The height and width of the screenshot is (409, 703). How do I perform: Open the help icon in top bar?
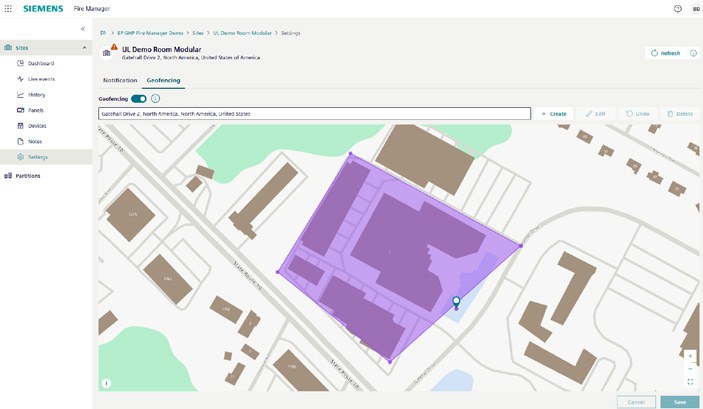point(677,9)
